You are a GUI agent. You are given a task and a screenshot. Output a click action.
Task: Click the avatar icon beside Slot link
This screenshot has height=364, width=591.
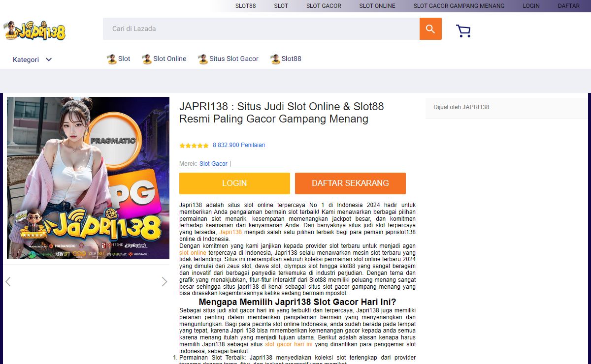(112, 59)
